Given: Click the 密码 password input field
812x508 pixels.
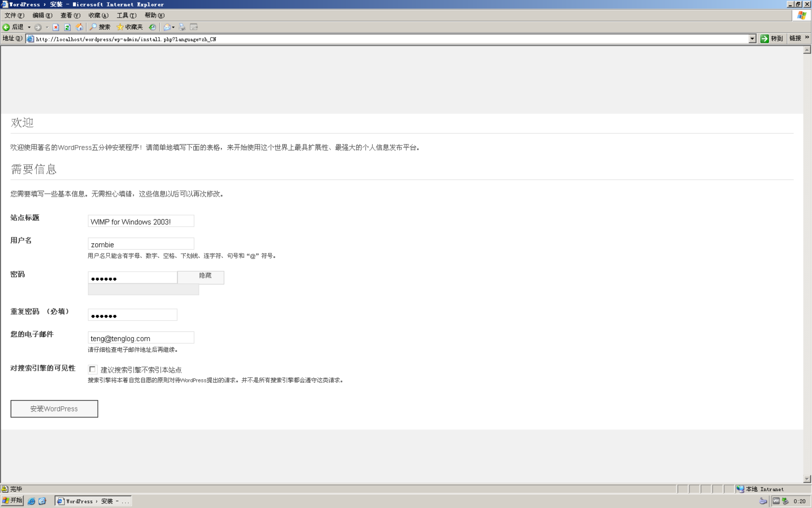Looking at the screenshot, I should [133, 277].
